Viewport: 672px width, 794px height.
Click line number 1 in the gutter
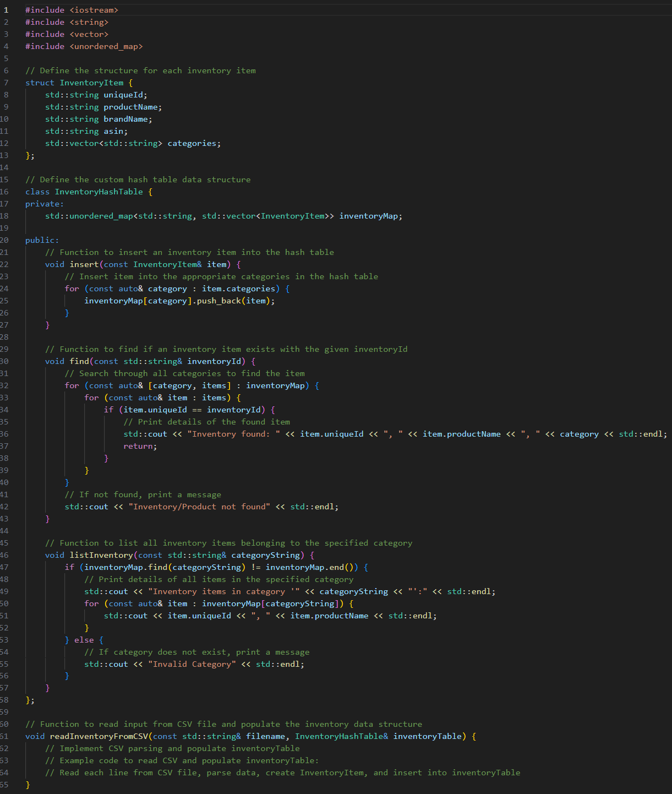click(x=6, y=9)
